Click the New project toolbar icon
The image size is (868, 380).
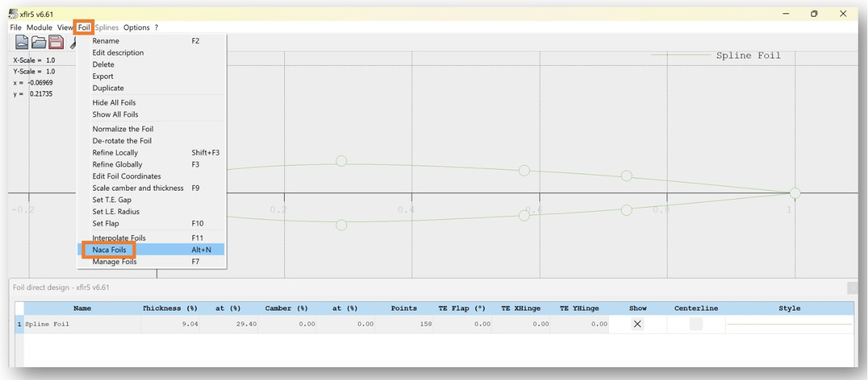tap(22, 43)
